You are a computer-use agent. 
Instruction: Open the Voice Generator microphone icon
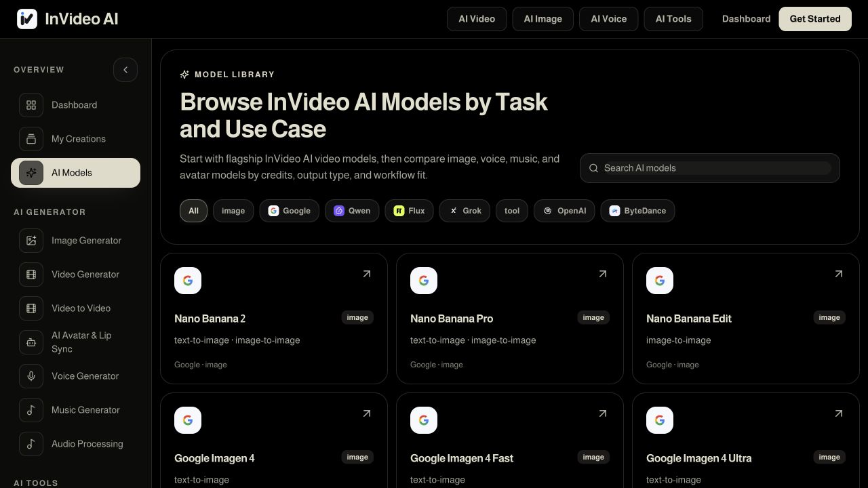point(31,376)
